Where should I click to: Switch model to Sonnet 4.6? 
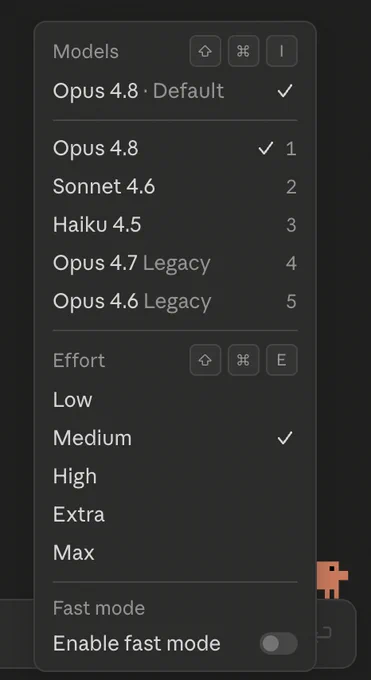tap(175, 186)
